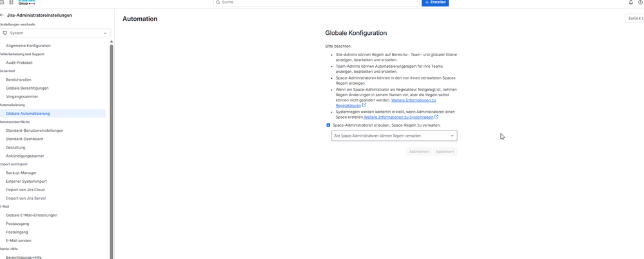The image size is (644, 259).
Task: Click the Globale Konfiguration heading
Action: (356, 33)
